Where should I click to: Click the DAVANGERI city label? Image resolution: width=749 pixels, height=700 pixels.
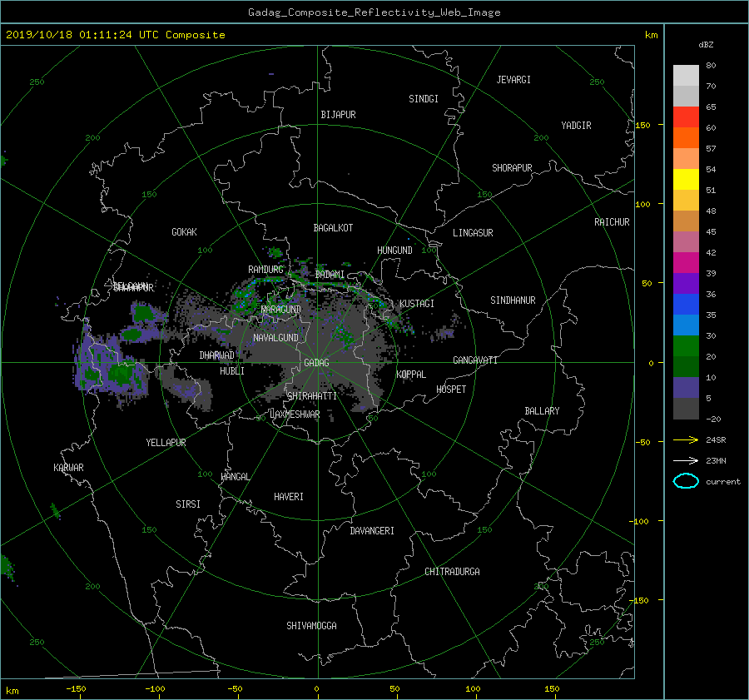(372, 531)
